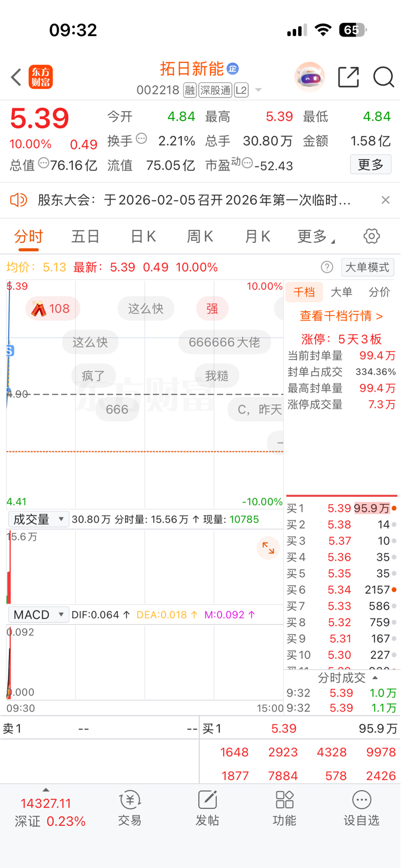Tap the bottom 卖1 row

[x=100, y=728]
